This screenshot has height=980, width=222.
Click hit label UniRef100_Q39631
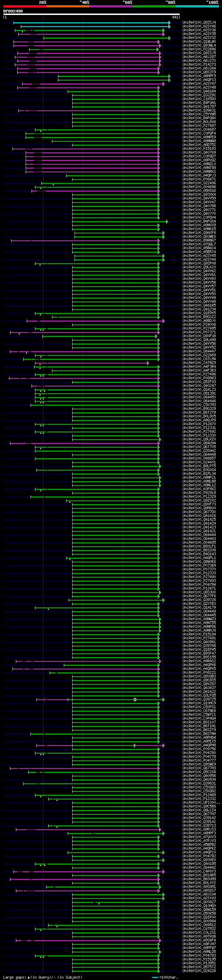199,110
